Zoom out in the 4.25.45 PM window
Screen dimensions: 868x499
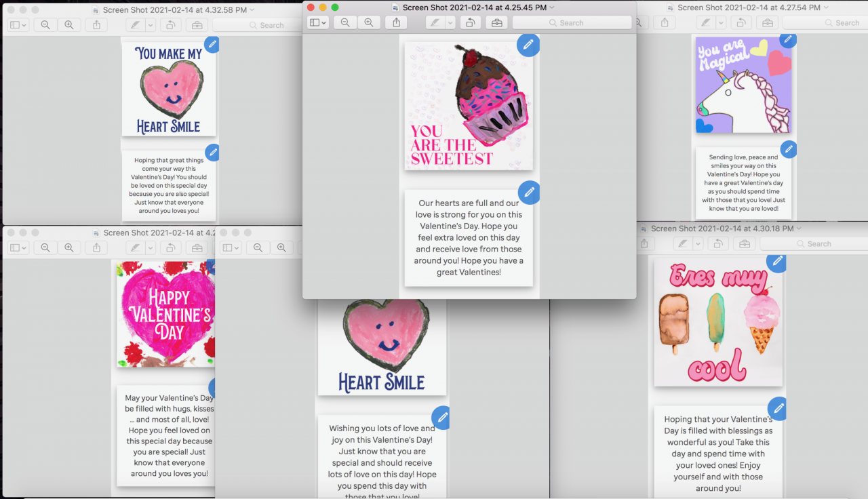345,22
